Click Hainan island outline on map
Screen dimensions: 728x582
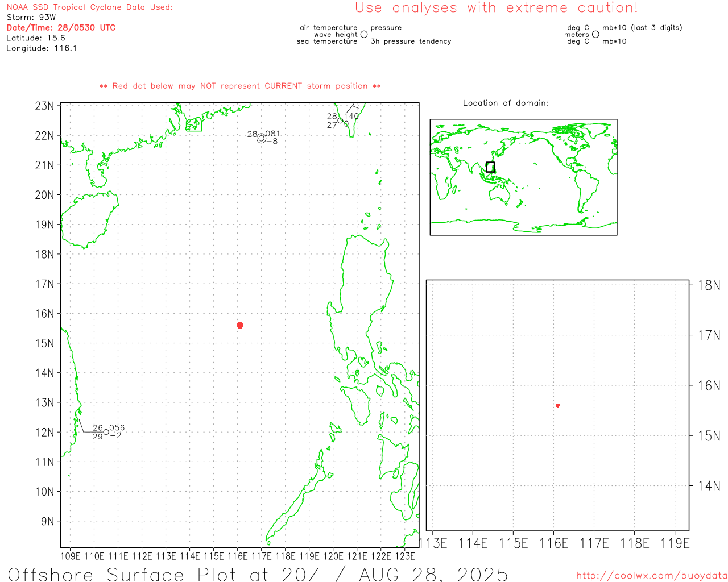tap(91, 219)
